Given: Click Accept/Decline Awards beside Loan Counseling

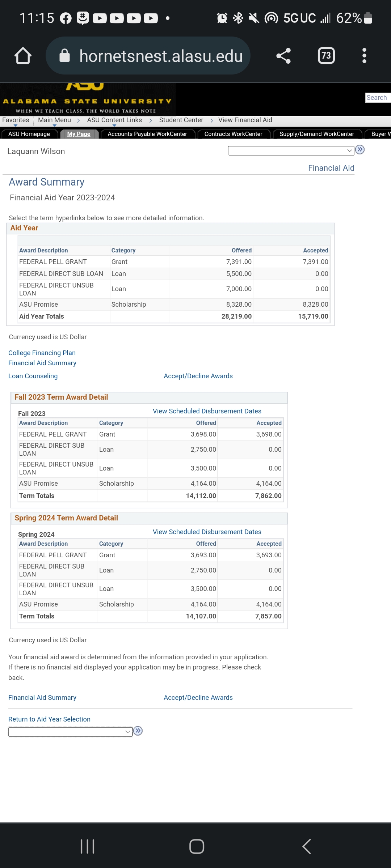Looking at the screenshot, I should [198, 376].
